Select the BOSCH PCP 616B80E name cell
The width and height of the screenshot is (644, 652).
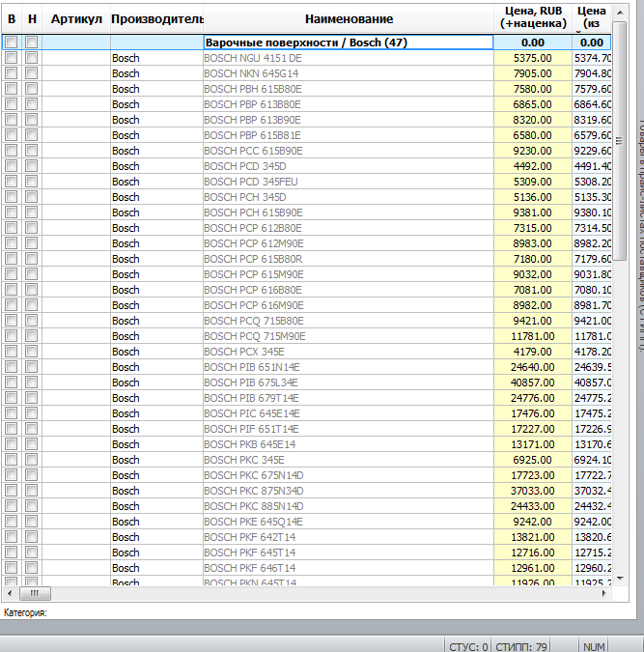[x=349, y=290]
